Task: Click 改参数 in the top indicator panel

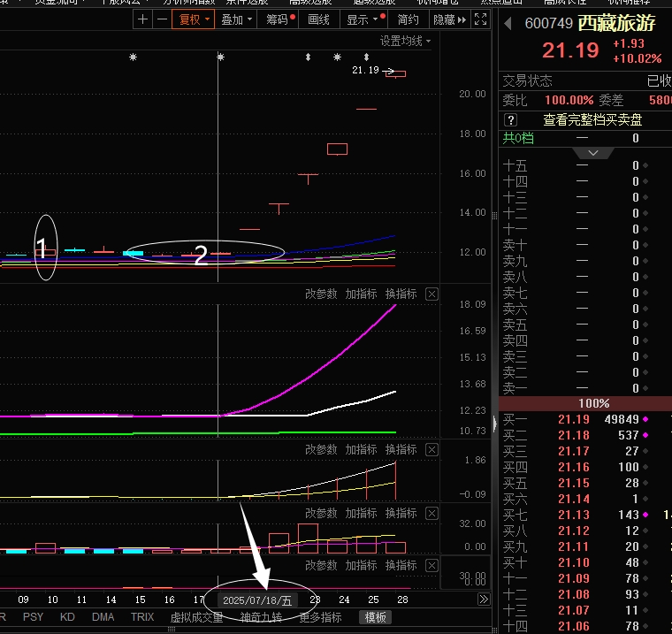Action: (321, 294)
